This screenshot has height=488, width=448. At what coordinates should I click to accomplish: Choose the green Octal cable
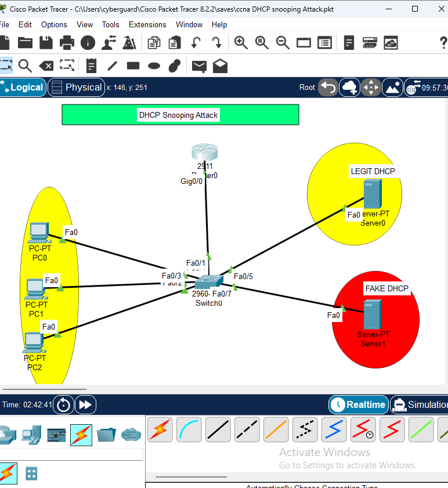coord(421,429)
